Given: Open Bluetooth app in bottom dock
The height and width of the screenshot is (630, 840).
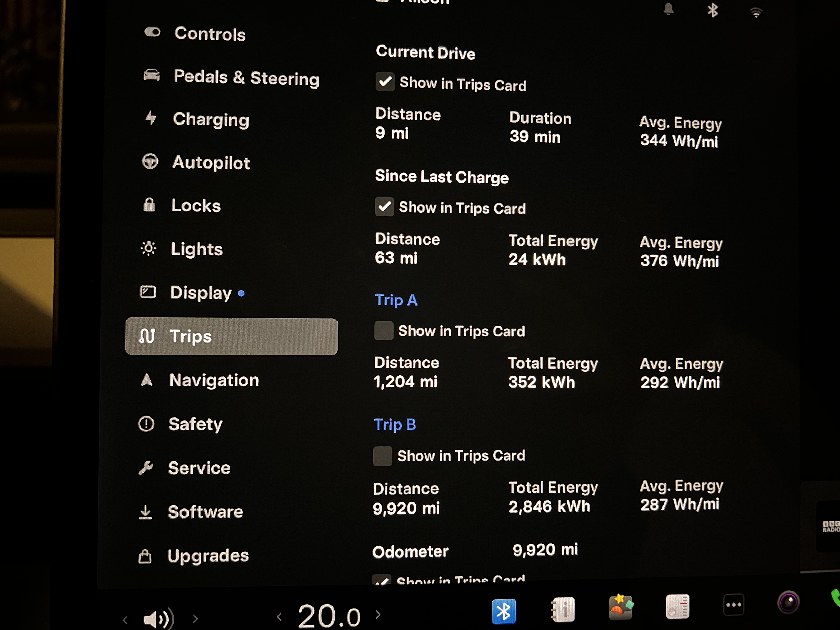Looking at the screenshot, I should coord(504,611).
